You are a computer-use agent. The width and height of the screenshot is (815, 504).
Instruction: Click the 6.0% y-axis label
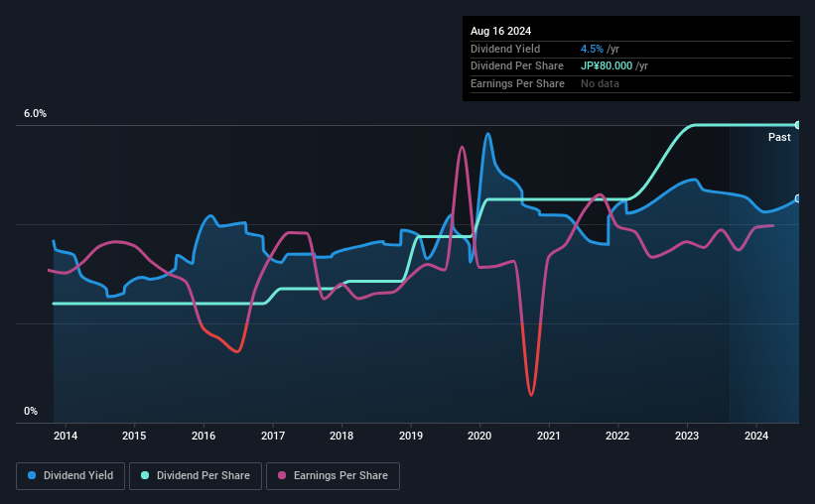click(35, 114)
